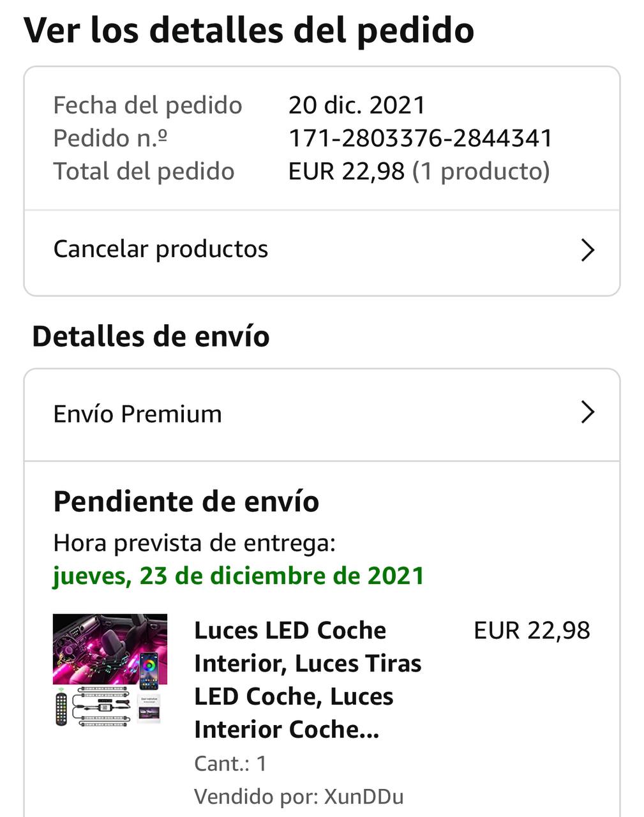
Task: Tap the product price EUR 22,98
Action: click(x=532, y=631)
